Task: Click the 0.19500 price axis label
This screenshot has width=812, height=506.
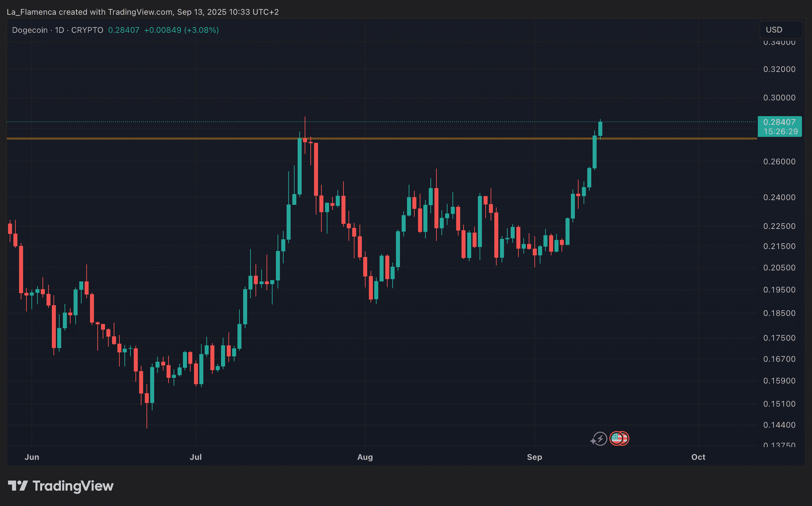Action: [x=779, y=290]
